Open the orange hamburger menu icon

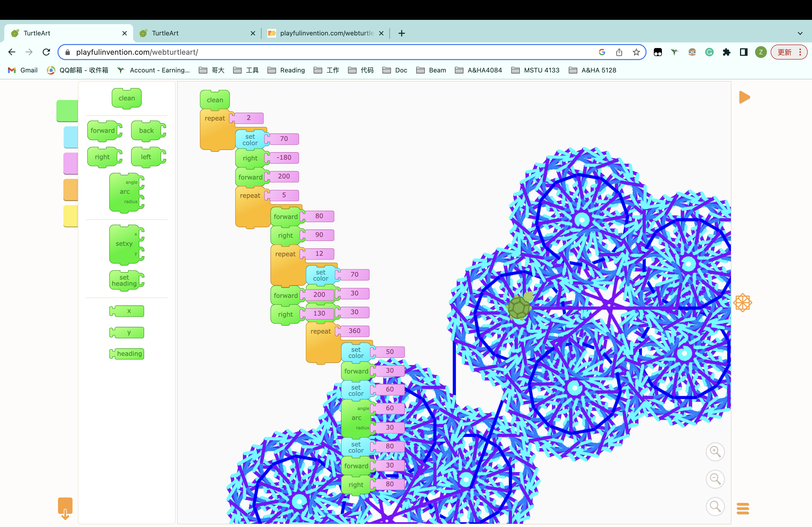point(742,508)
